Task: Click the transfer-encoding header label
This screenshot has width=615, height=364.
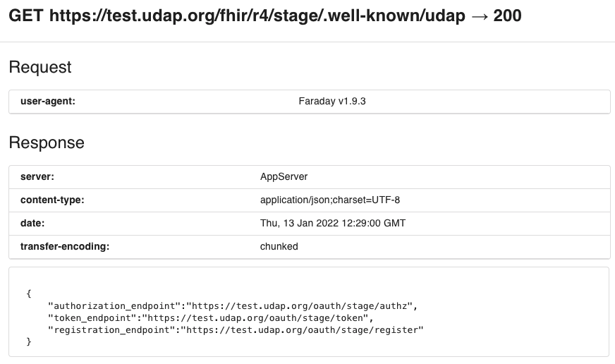Action: tap(65, 246)
